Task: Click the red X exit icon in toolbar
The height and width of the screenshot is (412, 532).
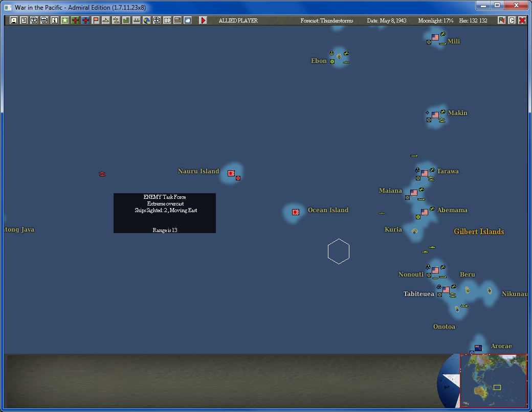Action: coord(522,20)
